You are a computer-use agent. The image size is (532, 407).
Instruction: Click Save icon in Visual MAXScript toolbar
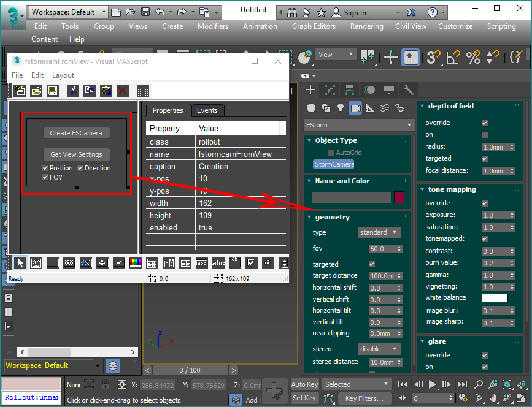pyautogui.click(x=53, y=91)
